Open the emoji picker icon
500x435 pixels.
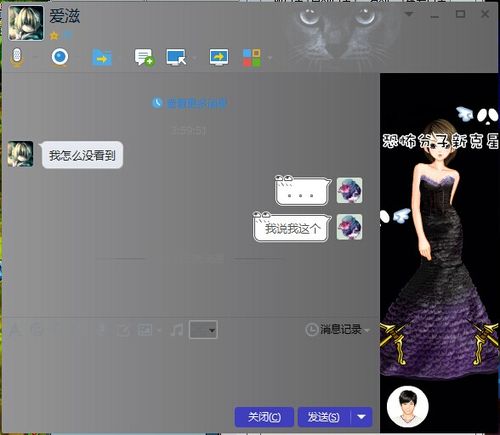click(37, 330)
